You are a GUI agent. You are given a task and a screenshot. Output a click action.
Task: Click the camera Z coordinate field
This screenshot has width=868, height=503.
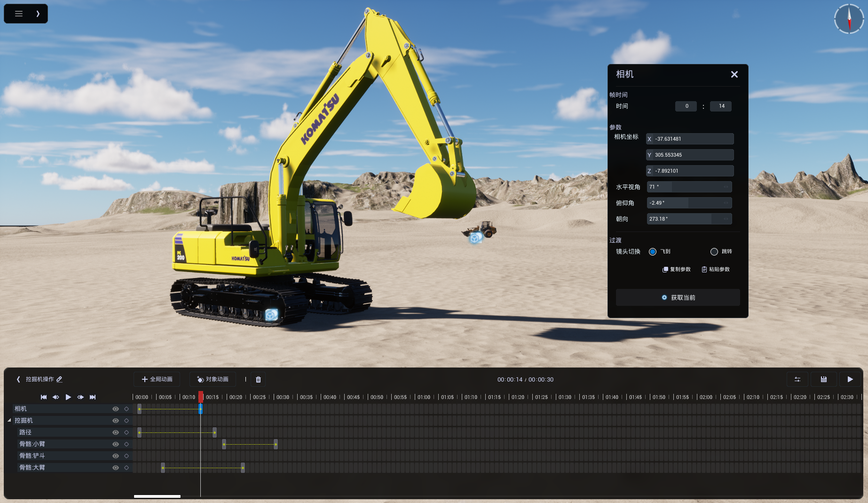click(690, 171)
